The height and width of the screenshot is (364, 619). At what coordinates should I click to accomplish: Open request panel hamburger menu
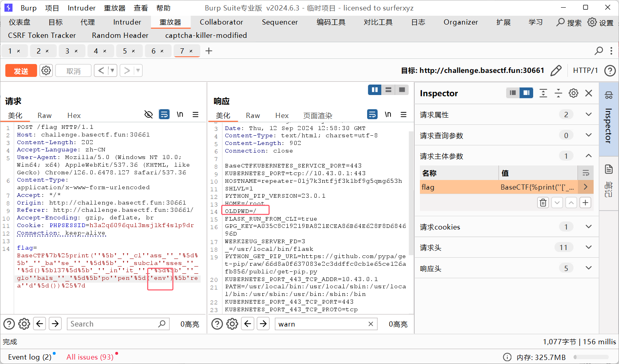(195, 114)
